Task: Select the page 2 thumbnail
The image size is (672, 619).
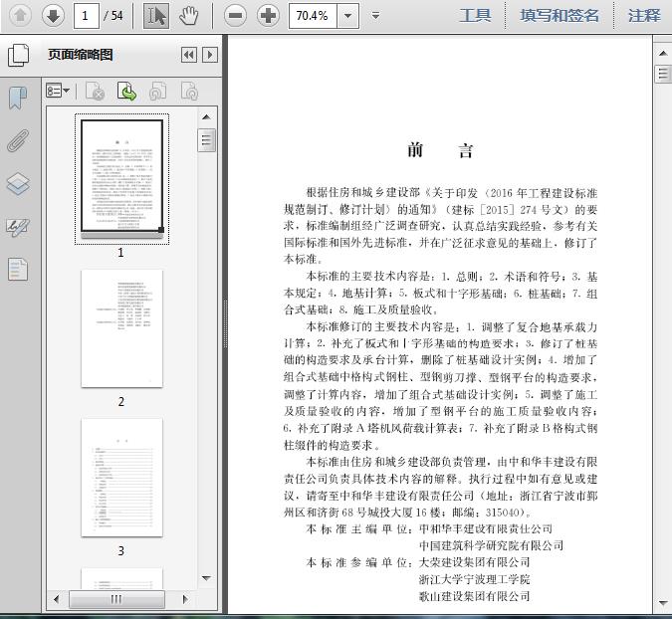Action: point(121,328)
